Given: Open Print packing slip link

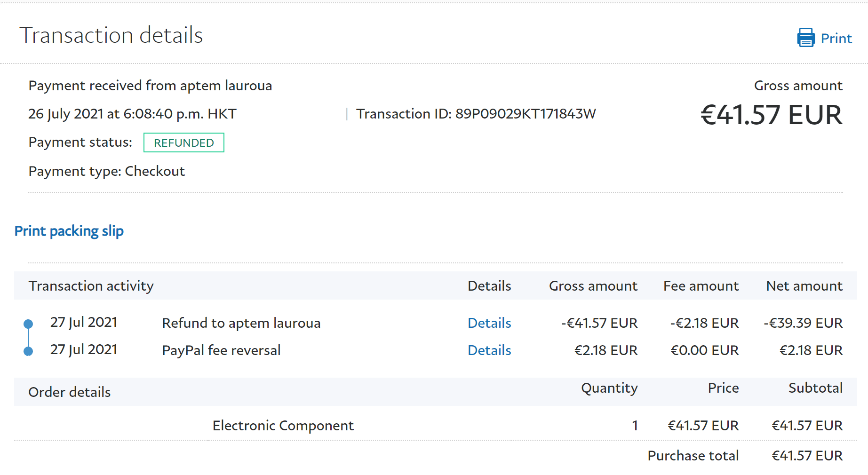Looking at the screenshot, I should click(x=69, y=231).
